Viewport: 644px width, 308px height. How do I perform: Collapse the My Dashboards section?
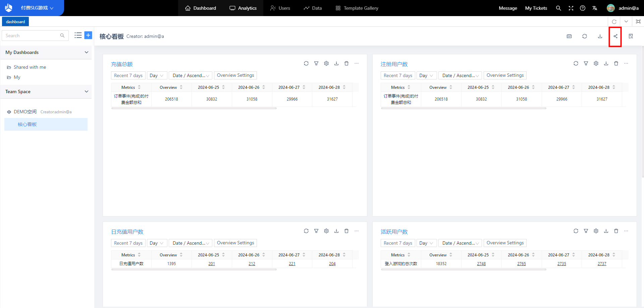click(x=86, y=52)
